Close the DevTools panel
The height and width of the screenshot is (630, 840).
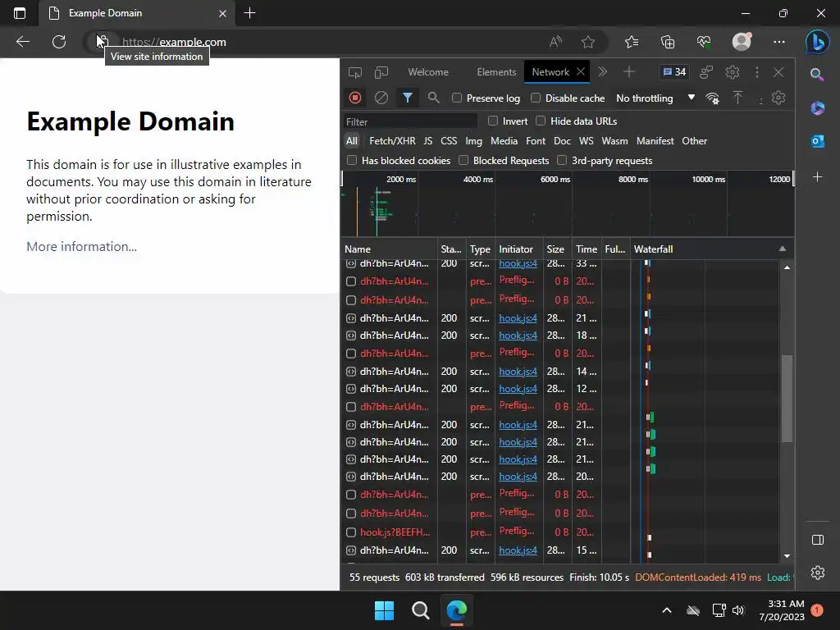[778, 72]
